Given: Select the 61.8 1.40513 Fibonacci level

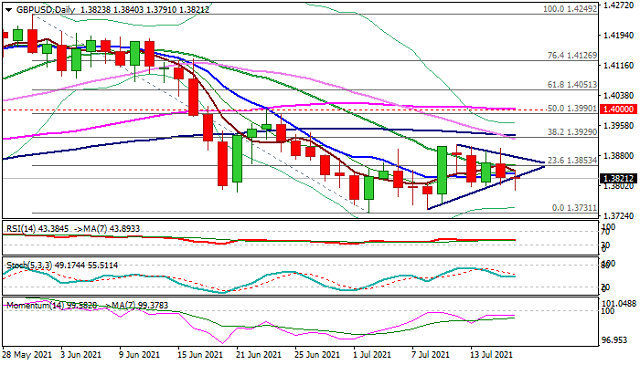Looking at the screenshot, I should [x=572, y=85].
